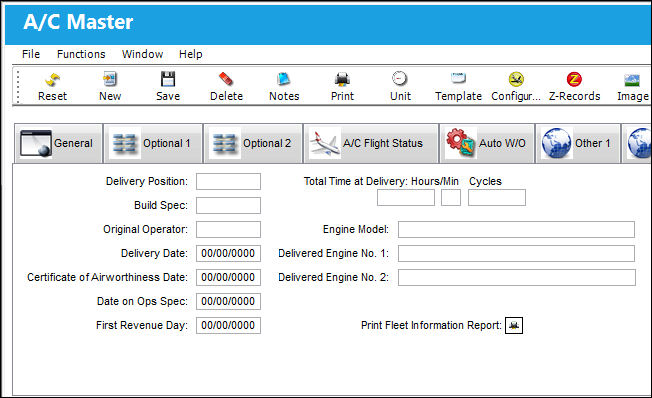Click the Date on Ops Spec field
Screen dimensions: 652x398
pos(228,301)
